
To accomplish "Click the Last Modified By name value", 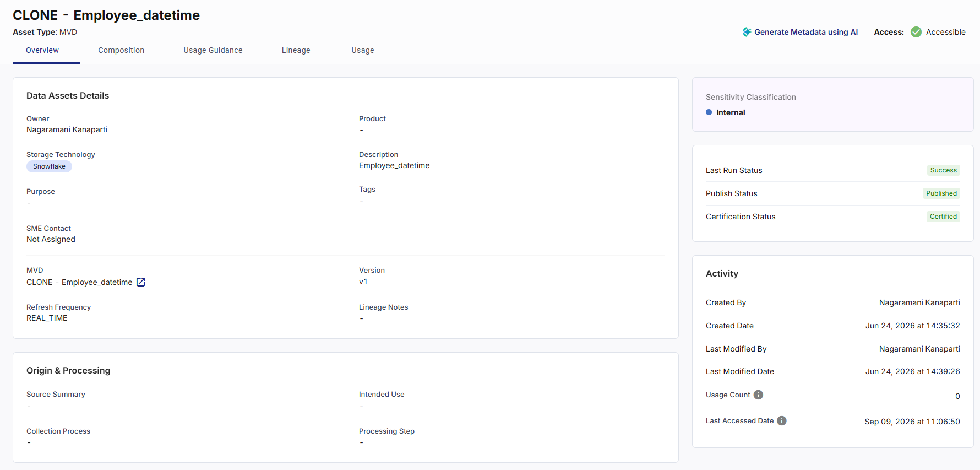I will (x=919, y=349).
